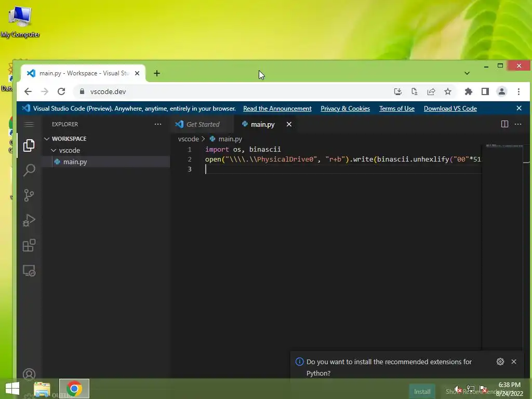Open notification settings gear for Python prompt

pos(500,362)
